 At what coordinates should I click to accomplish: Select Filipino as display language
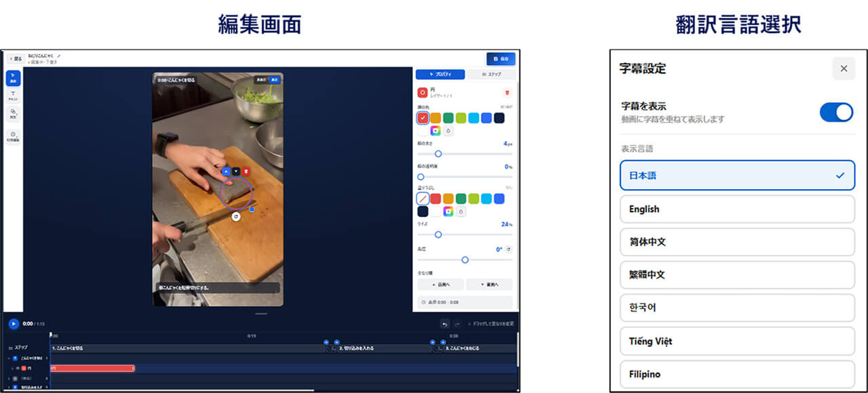pos(737,374)
